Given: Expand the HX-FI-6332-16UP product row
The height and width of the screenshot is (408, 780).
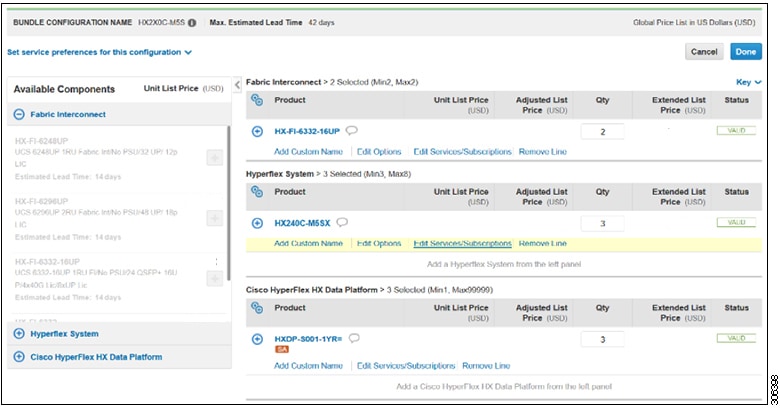Looking at the screenshot, I should 257,131.
